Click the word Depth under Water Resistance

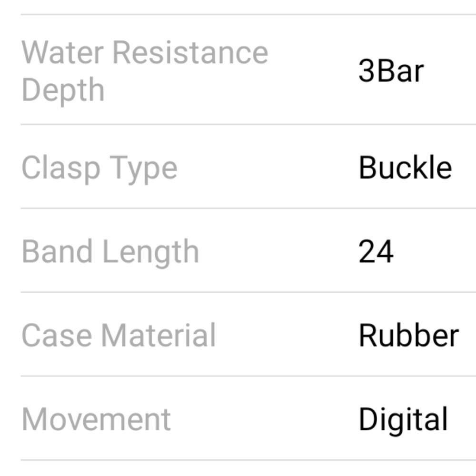[63, 90]
